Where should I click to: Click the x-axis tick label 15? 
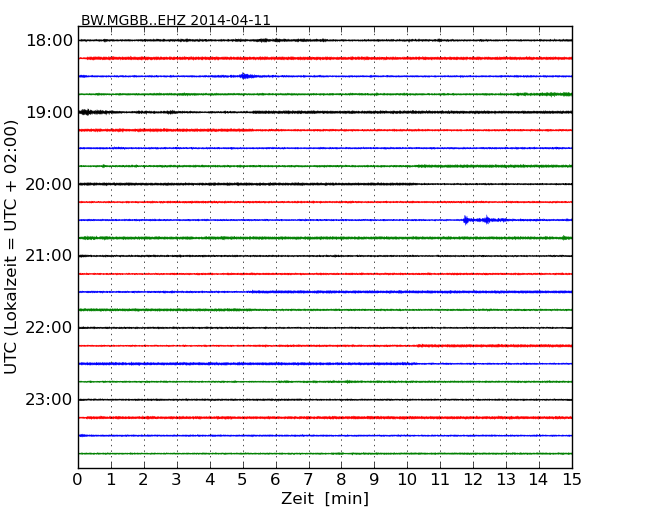pos(572,479)
